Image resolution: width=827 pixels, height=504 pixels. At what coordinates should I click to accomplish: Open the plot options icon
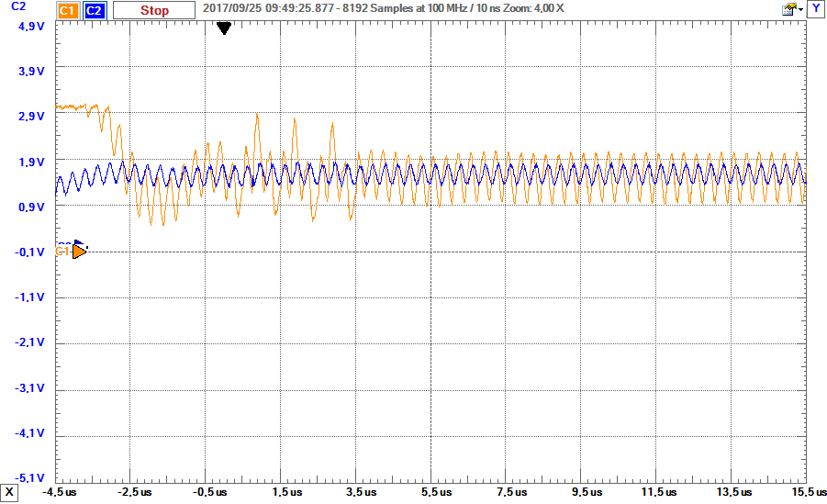pyautogui.click(x=789, y=9)
